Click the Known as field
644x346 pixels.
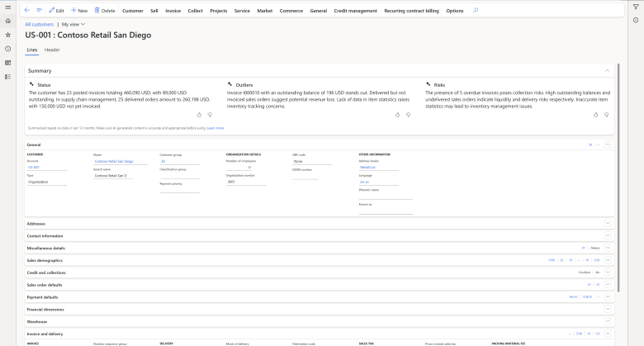click(386, 211)
